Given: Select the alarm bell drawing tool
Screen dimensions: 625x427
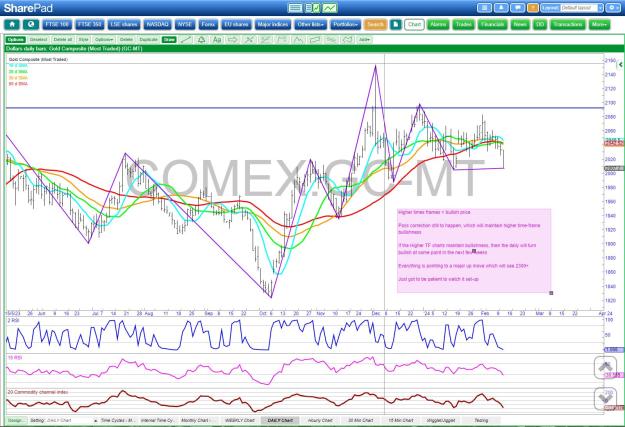Looking at the screenshot, I should pyautogui.click(x=201, y=39).
